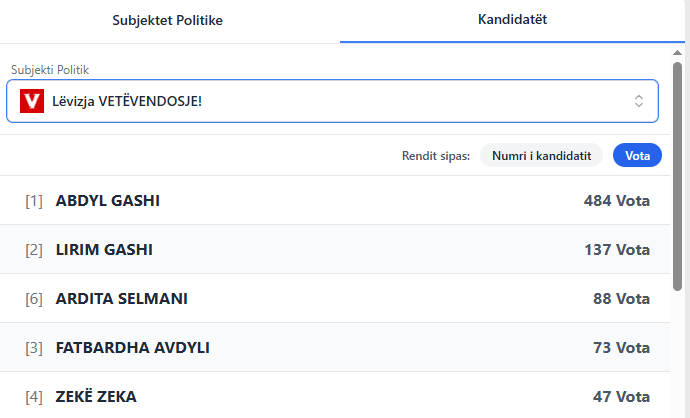The height and width of the screenshot is (418, 690).
Task: Click the red VETËVENDOSJE party logo icon
Action: 32,101
